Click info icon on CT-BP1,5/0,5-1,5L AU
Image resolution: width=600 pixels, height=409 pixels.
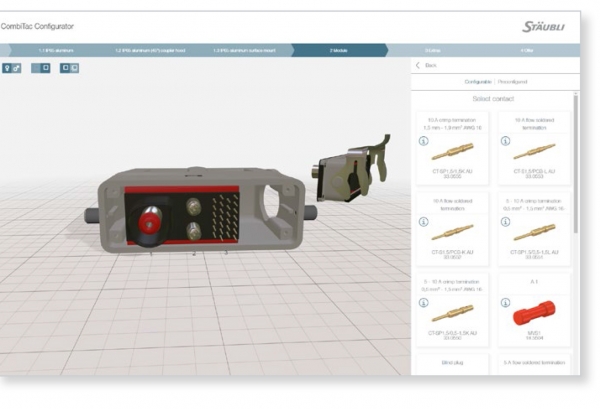[503, 221]
